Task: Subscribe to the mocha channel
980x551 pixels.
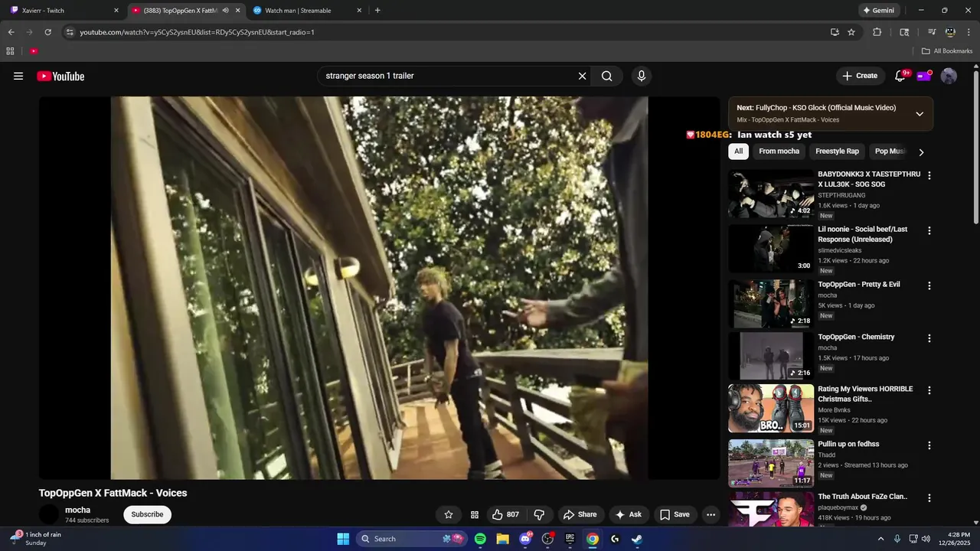Action: [x=147, y=514]
